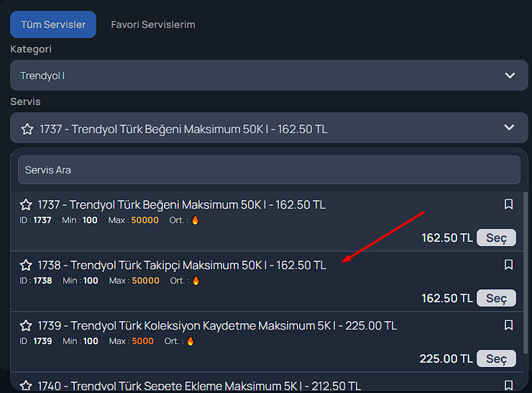Select the 1739 Koleksiyon Kaydetme title

tap(217, 326)
